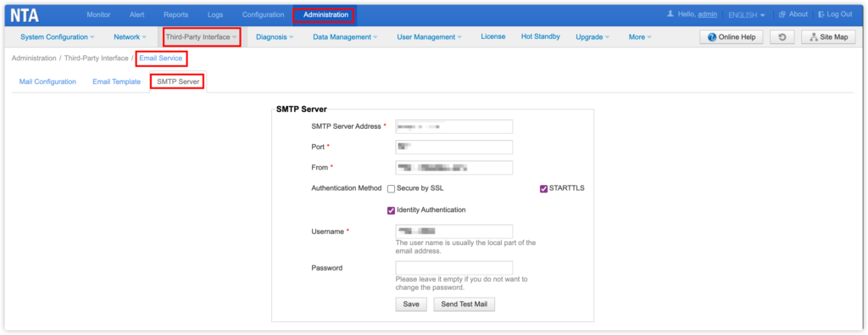The height and width of the screenshot is (335, 868).
Task: Send a test mail
Action: point(464,304)
